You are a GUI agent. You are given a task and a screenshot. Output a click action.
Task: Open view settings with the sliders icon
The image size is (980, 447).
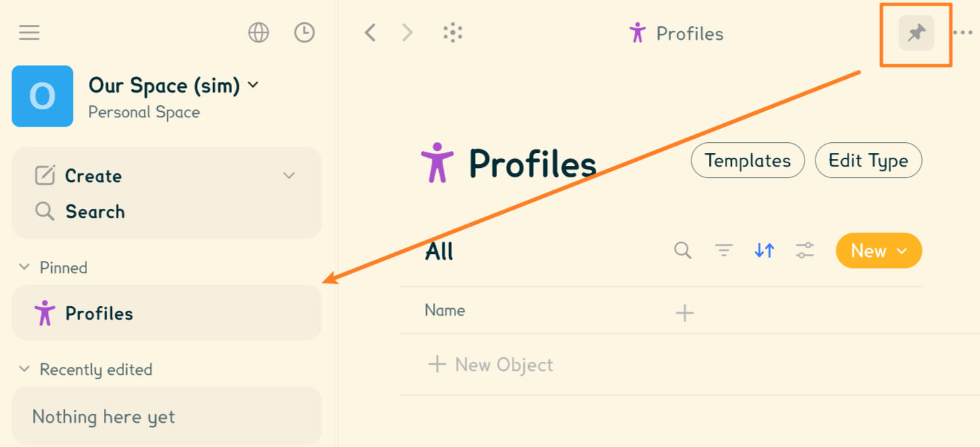tap(804, 250)
